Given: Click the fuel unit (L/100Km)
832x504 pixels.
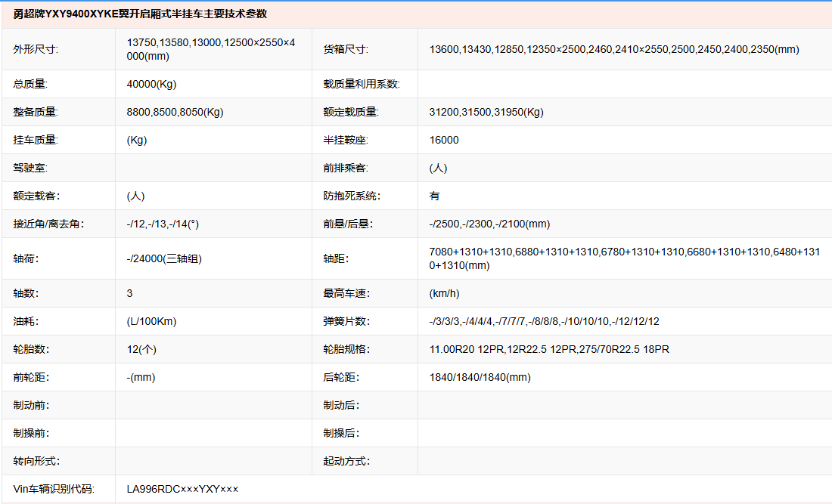Looking at the screenshot, I should [x=152, y=322].
